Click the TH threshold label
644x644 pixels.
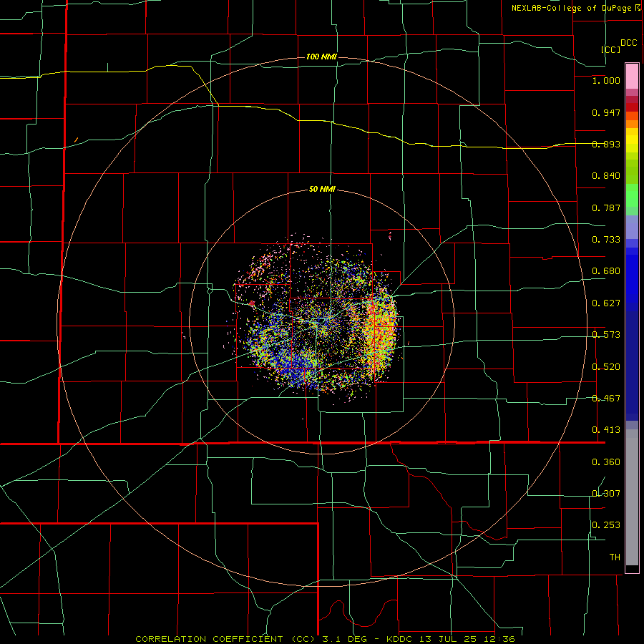coord(615,557)
